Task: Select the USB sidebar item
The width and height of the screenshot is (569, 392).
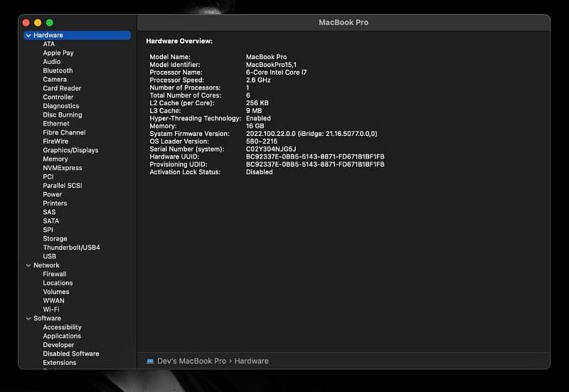Action: [x=49, y=256]
